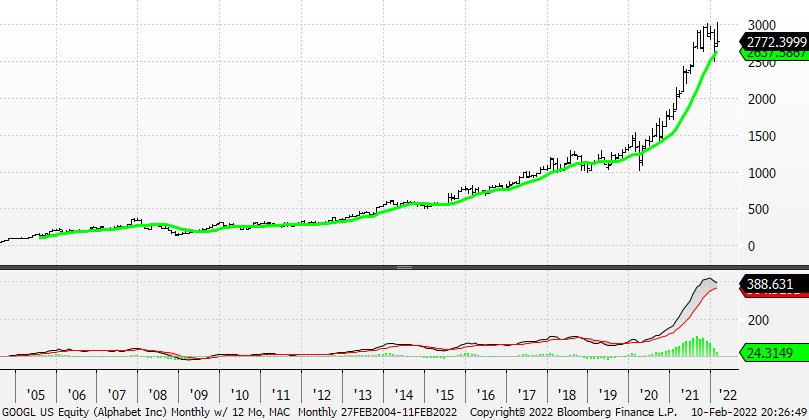Click the 500 price axis label
The height and width of the screenshot is (420, 809).
pyautogui.click(x=758, y=209)
